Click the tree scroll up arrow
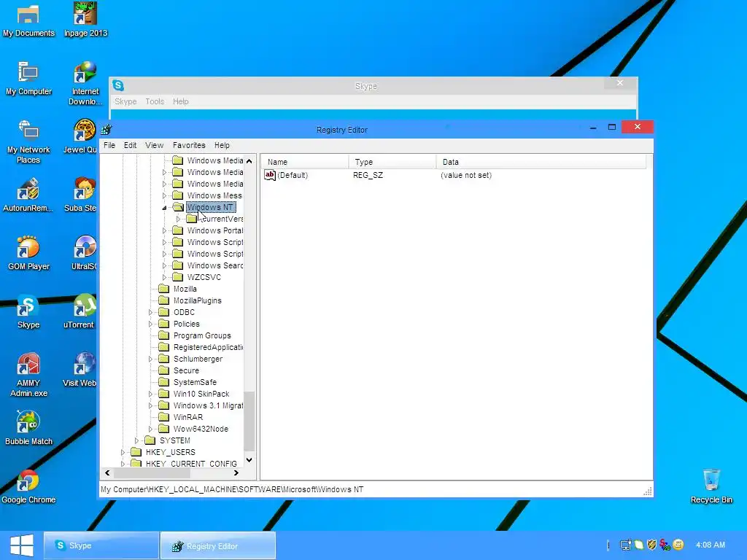747x560 pixels. coord(249,161)
